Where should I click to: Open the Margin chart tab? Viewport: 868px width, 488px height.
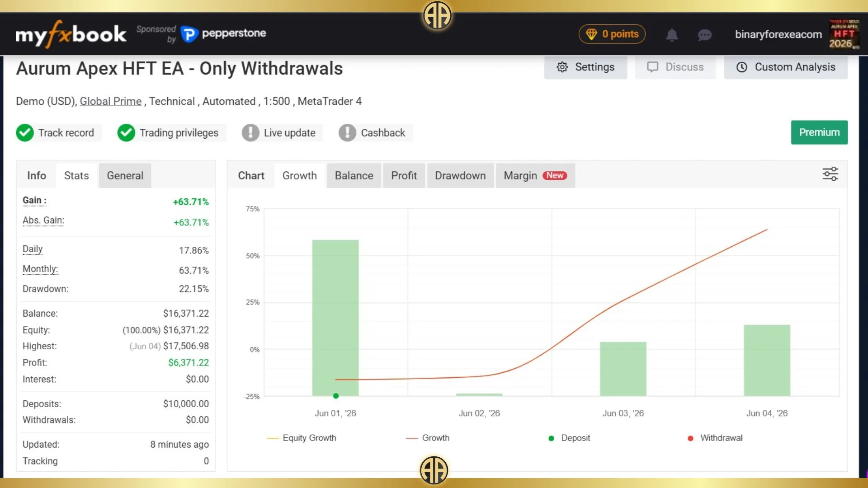[x=535, y=176]
